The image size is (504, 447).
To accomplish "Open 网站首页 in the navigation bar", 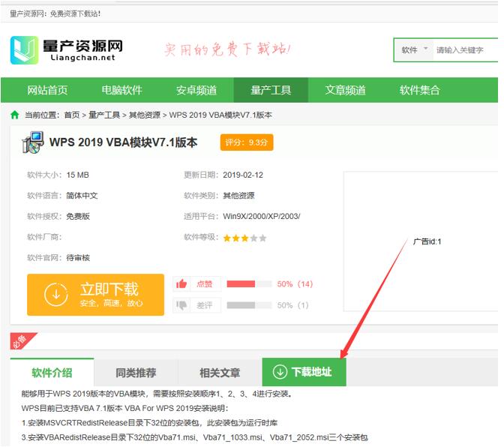I will (x=47, y=90).
